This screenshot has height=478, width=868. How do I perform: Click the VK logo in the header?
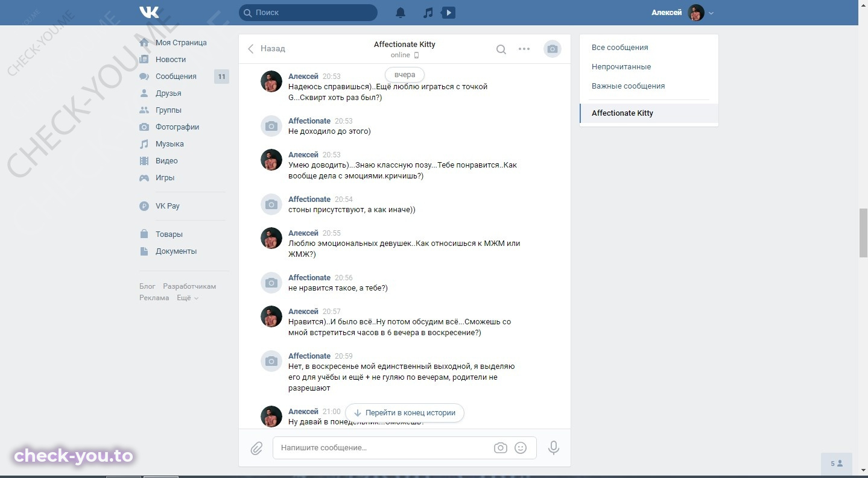[149, 12]
